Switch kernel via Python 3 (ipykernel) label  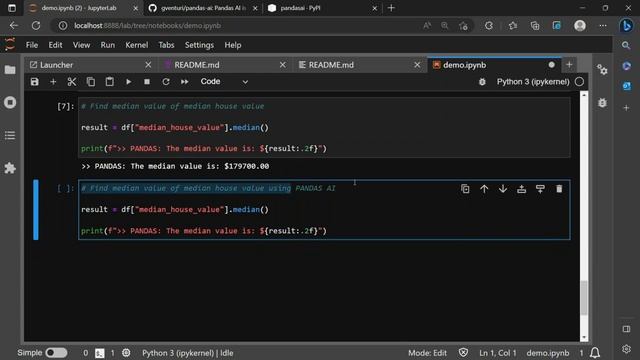click(x=533, y=82)
